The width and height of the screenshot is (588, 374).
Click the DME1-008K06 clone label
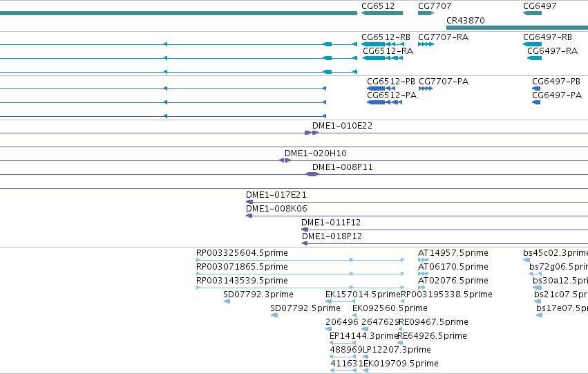276,209
